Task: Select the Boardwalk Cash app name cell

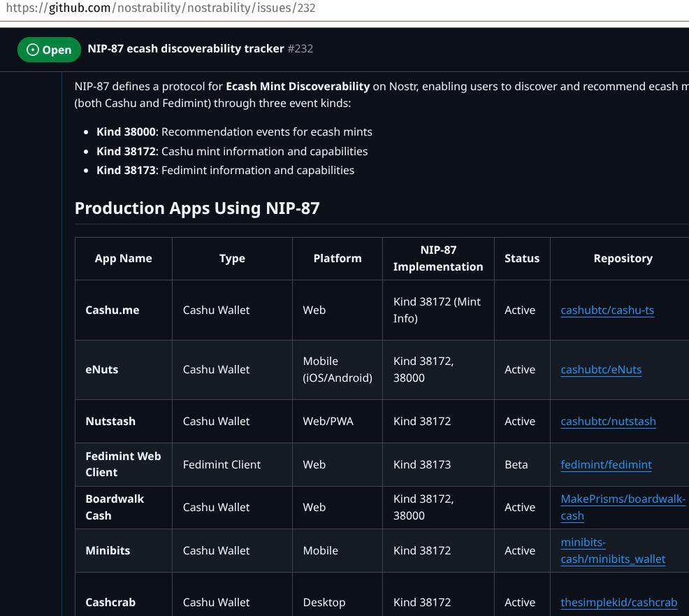Action: [x=124, y=507]
